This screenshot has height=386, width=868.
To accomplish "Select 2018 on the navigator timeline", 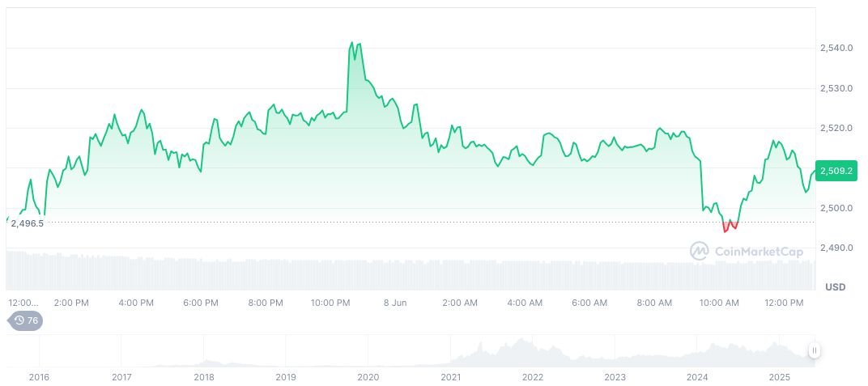I will pyautogui.click(x=204, y=377).
